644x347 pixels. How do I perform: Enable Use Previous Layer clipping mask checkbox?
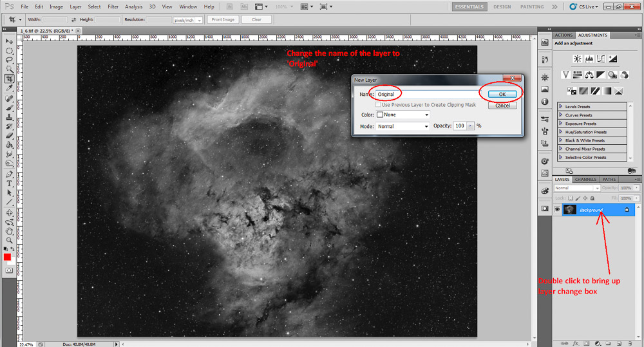click(378, 105)
